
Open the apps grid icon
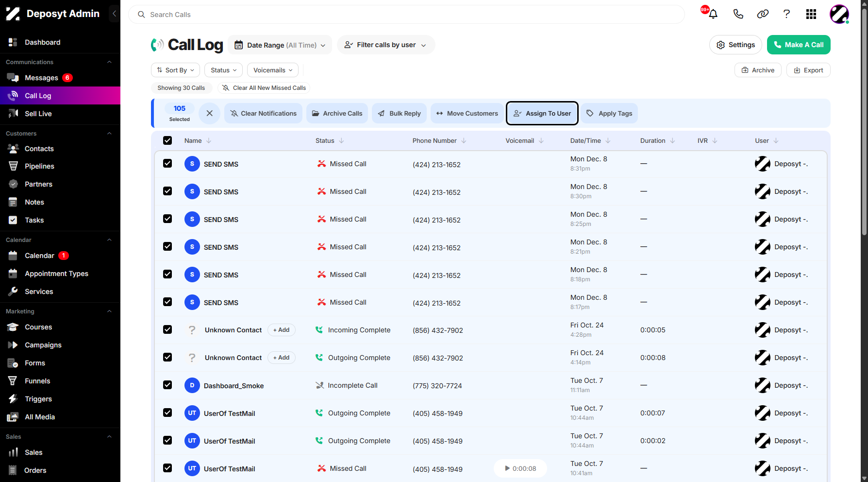click(x=811, y=14)
